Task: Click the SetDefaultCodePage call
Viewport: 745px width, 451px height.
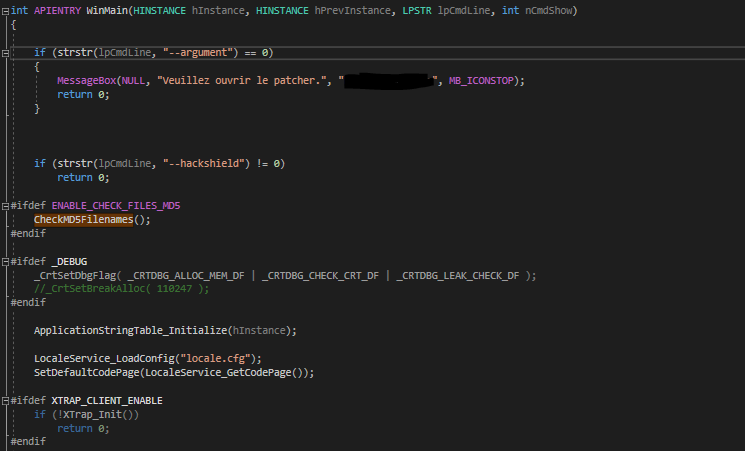Action: tap(86, 373)
